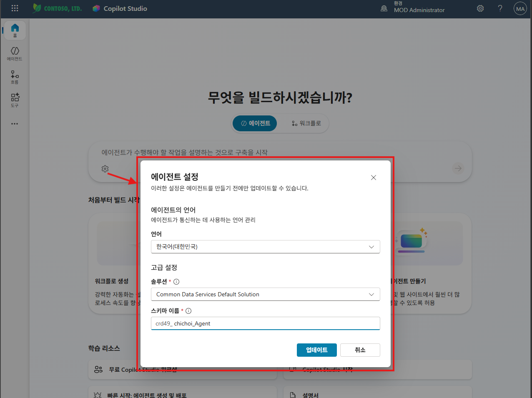This screenshot has height=398, width=532.
Task: Go to Home in the sidebar
Action: coord(15,30)
